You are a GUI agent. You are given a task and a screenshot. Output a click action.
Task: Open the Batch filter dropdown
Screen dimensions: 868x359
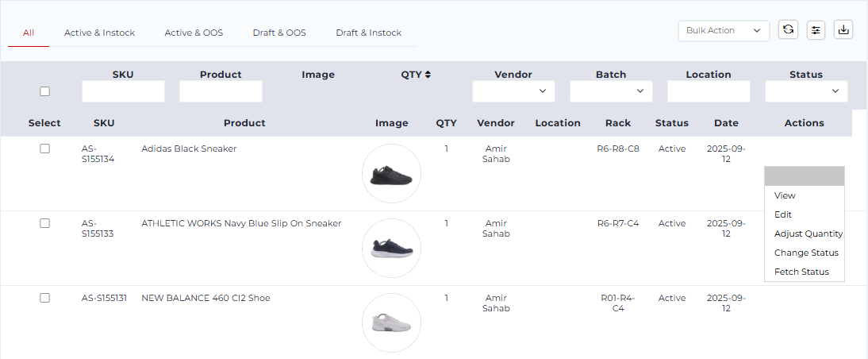[611, 91]
